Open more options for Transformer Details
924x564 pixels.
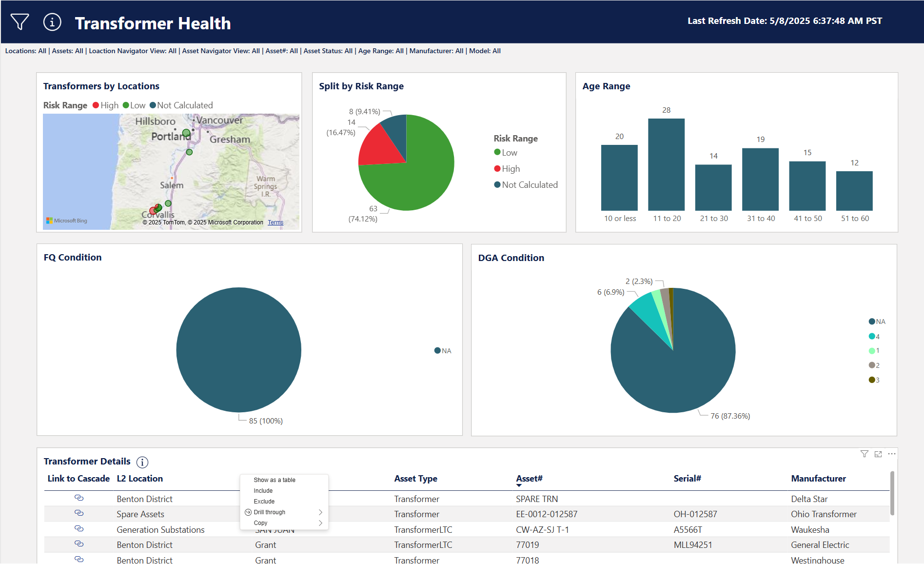coord(892,454)
